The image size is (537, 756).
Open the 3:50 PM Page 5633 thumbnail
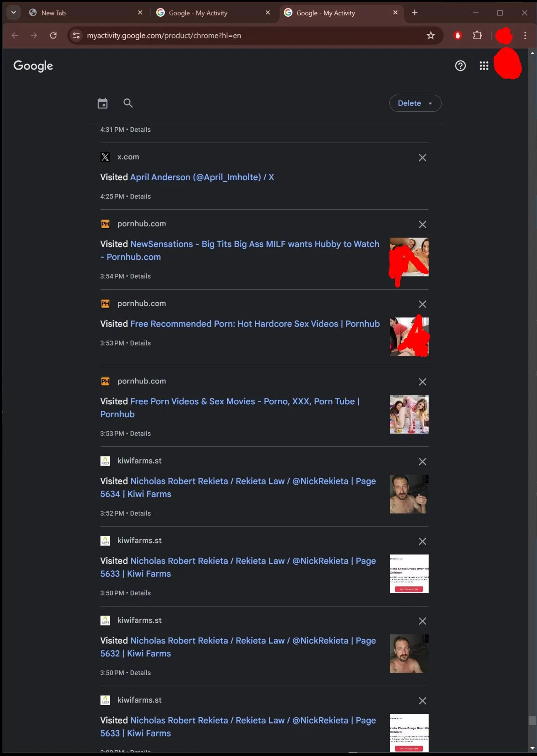point(409,574)
